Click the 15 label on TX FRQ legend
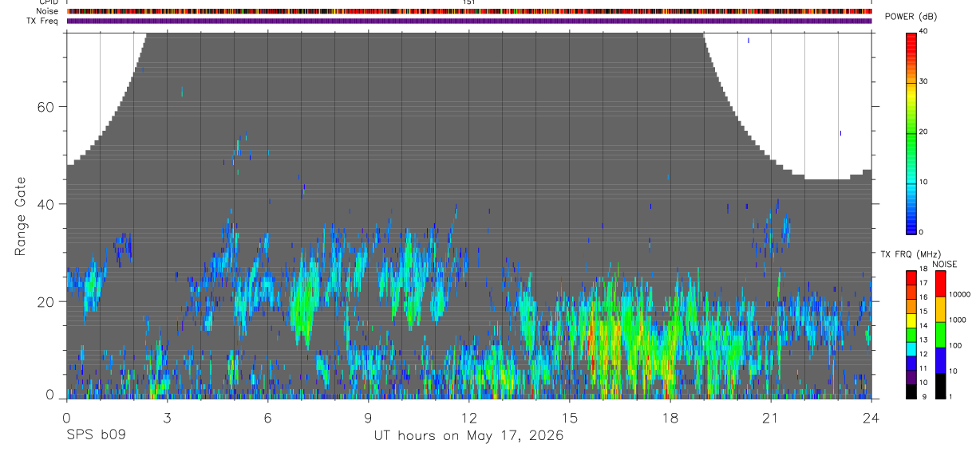The height and width of the screenshot is (452, 980). click(x=923, y=312)
